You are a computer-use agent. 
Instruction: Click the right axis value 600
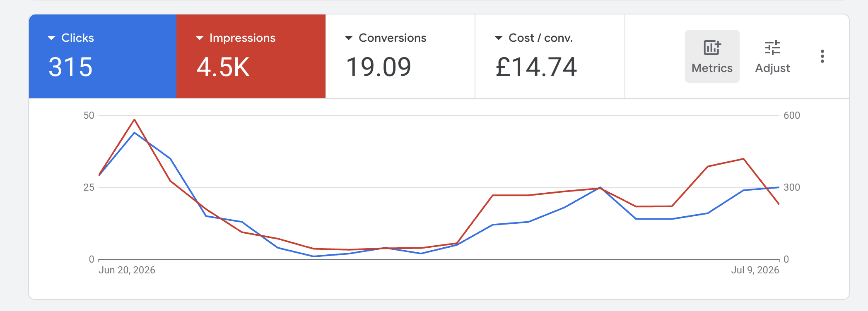792,115
